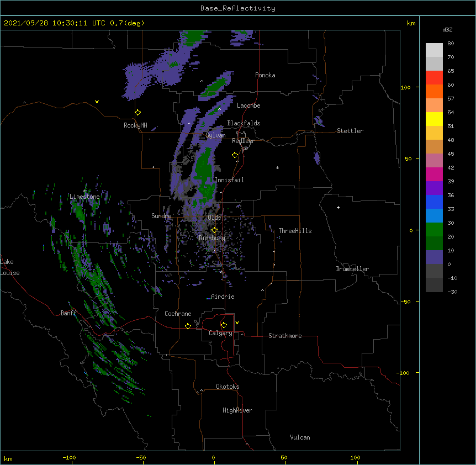Click the yellow V marker northwest of RockyMH
476x465 pixels.
pos(97,102)
